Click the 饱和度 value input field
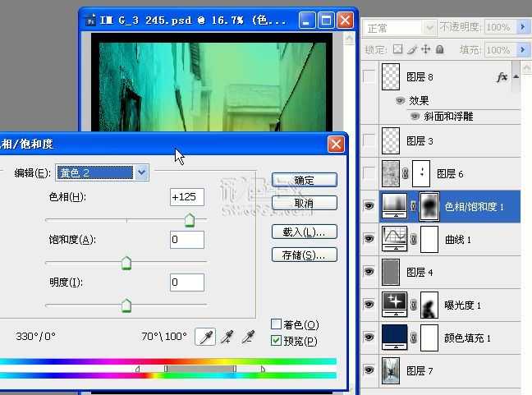 click(187, 240)
